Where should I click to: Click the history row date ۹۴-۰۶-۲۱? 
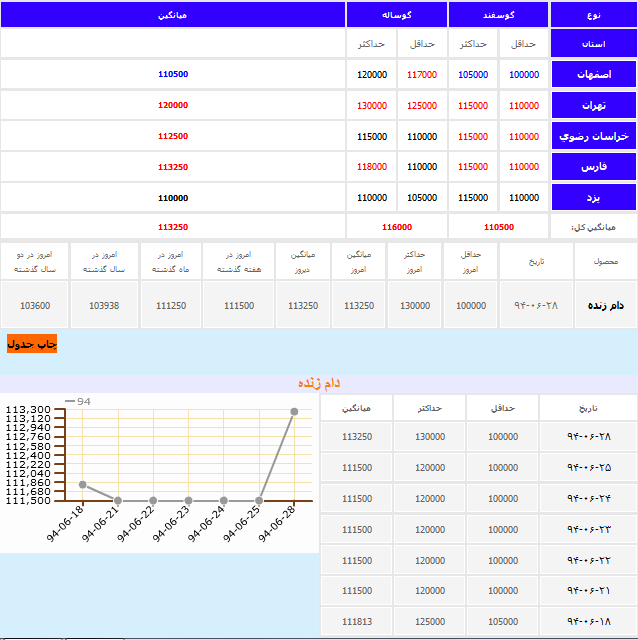(588, 591)
